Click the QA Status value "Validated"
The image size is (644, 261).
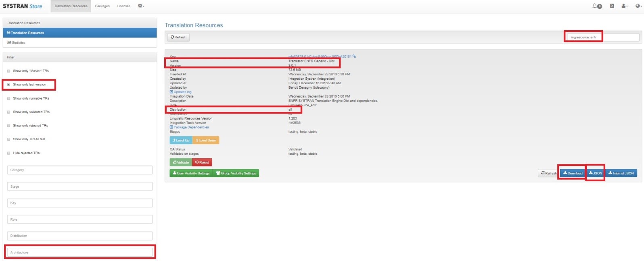[x=295, y=149]
